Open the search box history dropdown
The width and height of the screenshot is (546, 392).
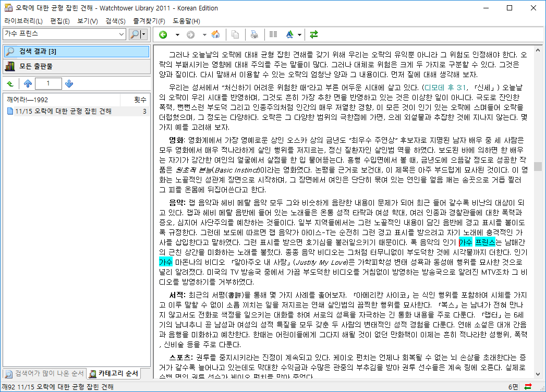coord(122,34)
